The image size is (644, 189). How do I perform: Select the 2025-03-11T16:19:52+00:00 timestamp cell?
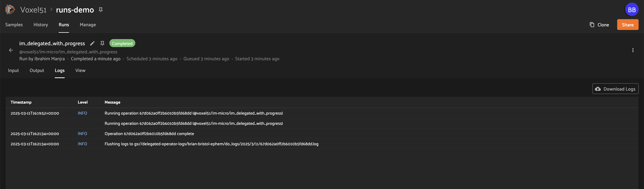(x=35, y=113)
